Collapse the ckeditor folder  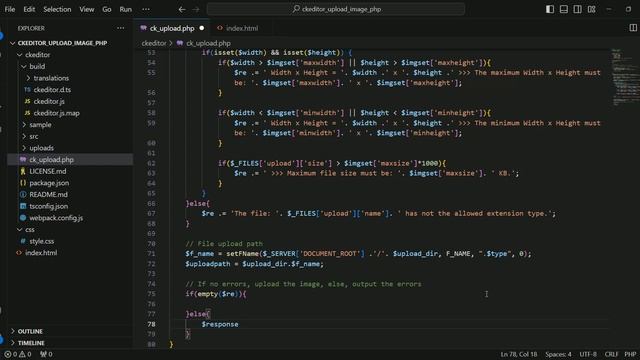pos(38,55)
